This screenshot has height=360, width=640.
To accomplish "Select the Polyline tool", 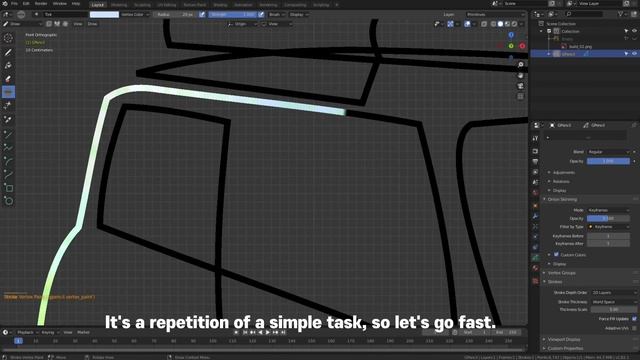I will click(x=8, y=147).
